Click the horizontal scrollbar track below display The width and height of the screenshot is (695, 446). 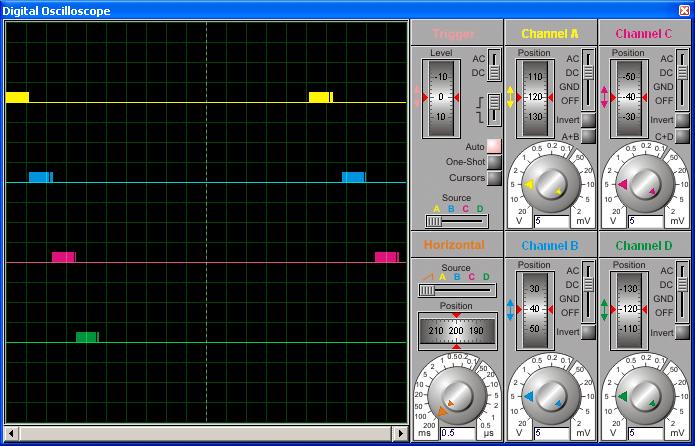[206, 433]
